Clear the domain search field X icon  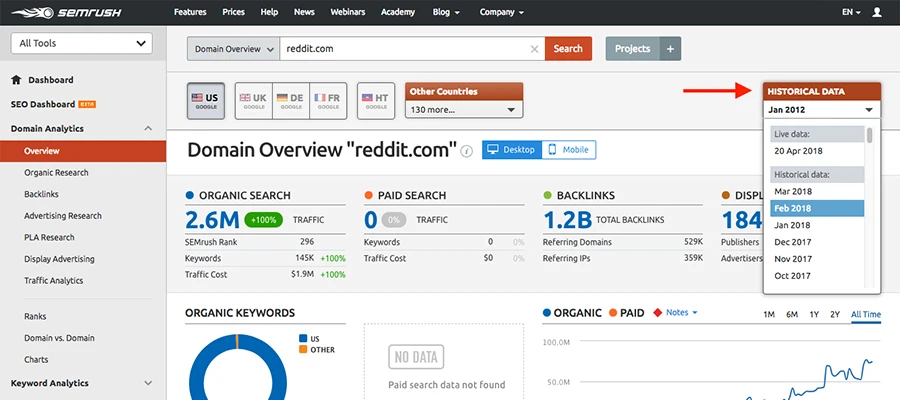(534, 49)
